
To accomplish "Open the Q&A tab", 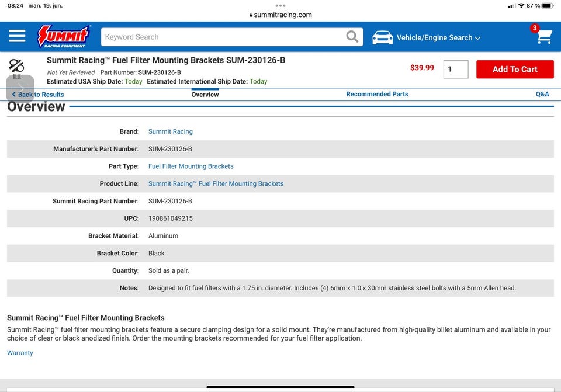I will point(542,94).
